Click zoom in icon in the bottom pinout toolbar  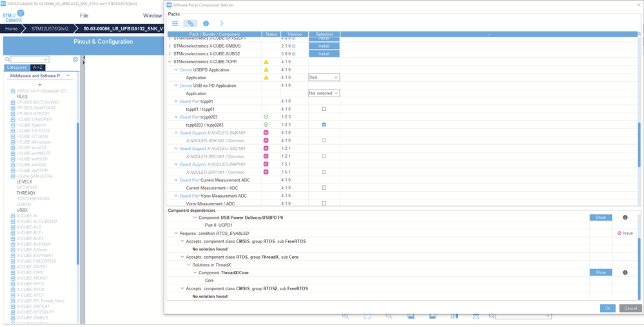(346, 316)
